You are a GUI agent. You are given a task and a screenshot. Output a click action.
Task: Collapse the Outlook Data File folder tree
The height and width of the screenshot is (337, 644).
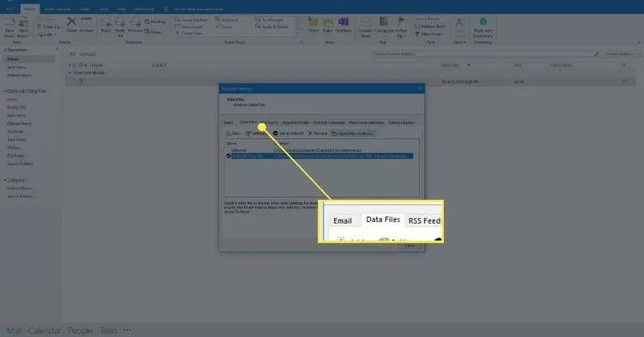click(5, 92)
